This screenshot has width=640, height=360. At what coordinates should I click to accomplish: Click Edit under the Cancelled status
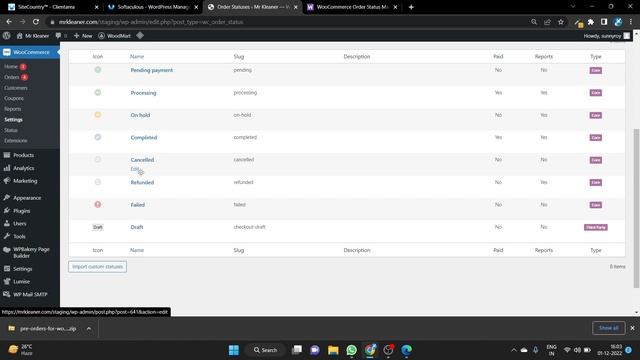coord(135,169)
